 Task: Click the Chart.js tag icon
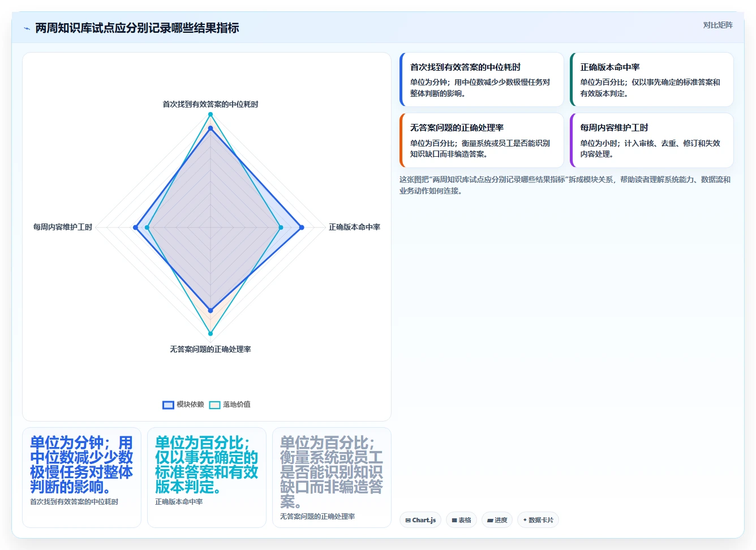tap(408, 520)
